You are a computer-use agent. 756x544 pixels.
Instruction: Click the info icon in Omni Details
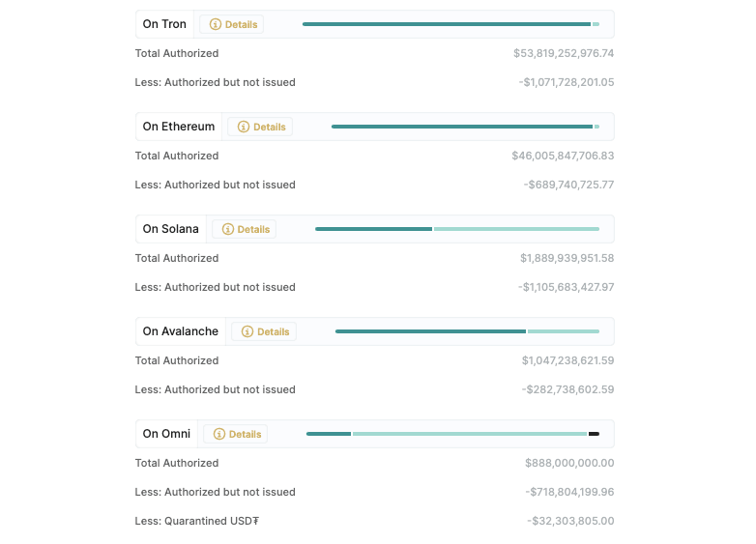coord(219,434)
